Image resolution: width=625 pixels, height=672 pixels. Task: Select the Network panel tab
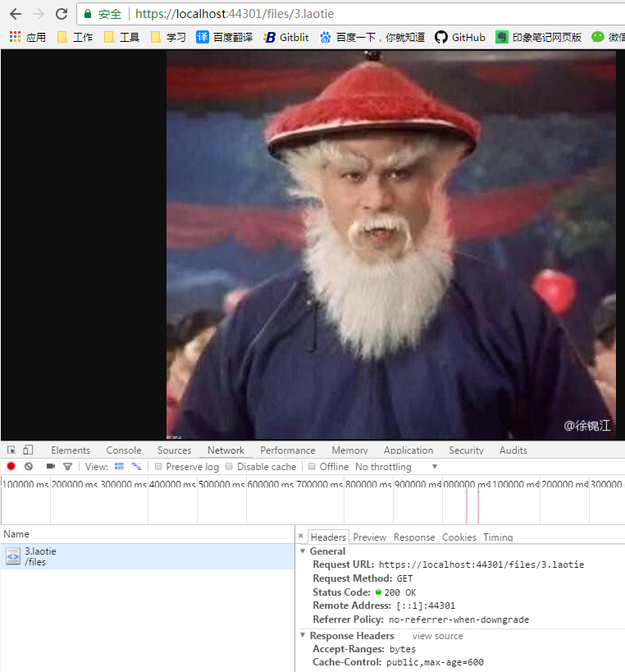tap(226, 450)
